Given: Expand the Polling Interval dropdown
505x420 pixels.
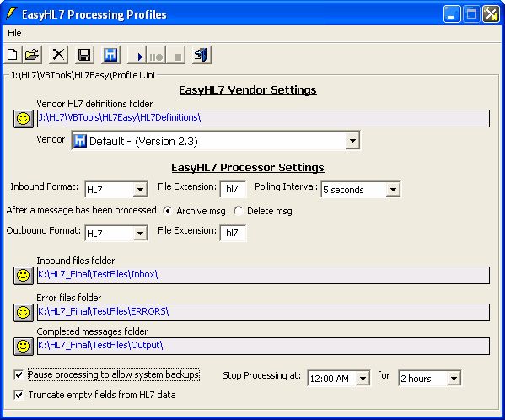Looking at the screenshot, I should tap(393, 189).
